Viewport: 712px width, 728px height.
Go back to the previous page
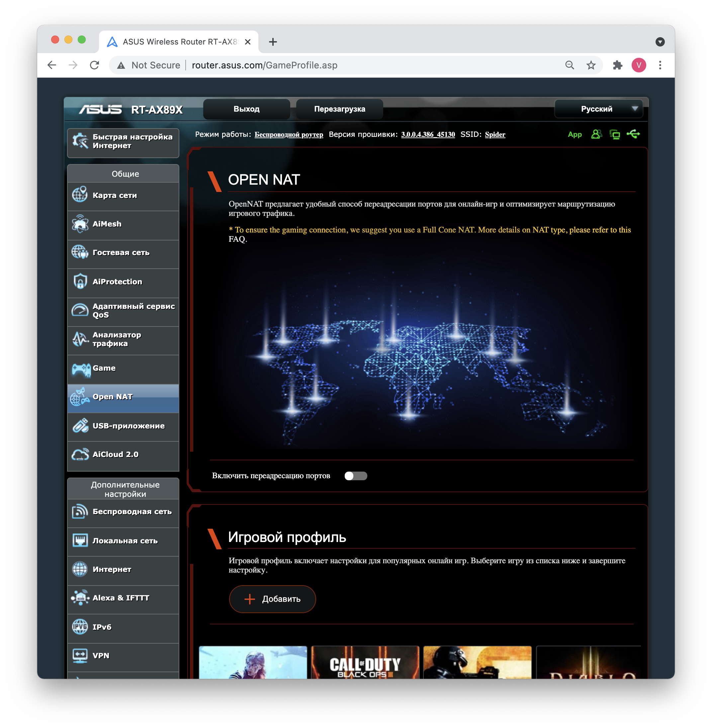pos(52,65)
